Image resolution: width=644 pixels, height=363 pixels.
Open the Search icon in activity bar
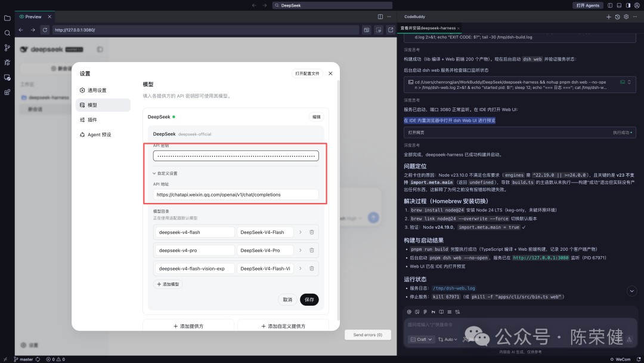(7, 33)
